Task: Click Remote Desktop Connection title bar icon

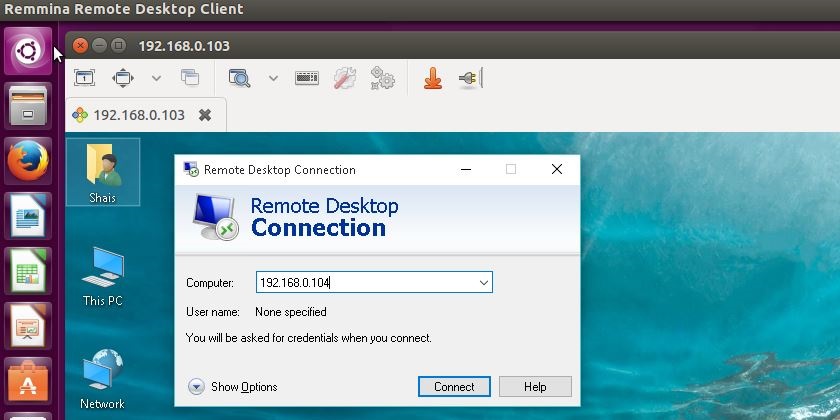Action: click(191, 169)
